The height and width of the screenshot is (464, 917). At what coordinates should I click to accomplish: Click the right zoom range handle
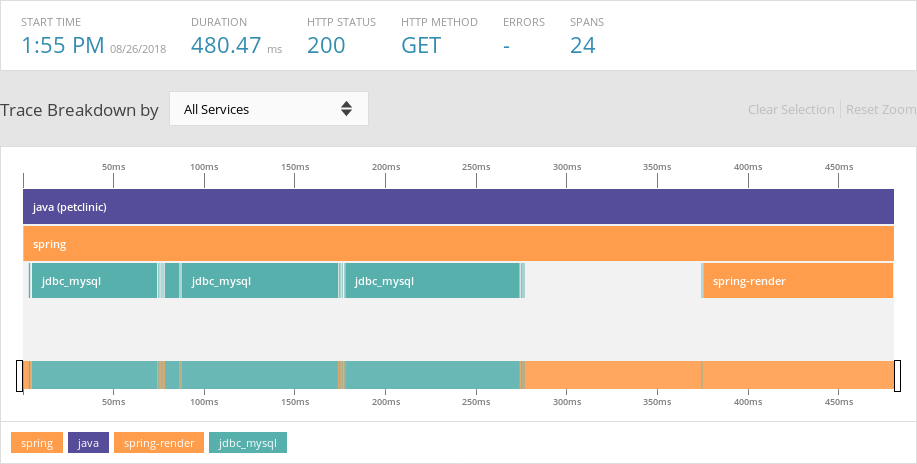[898, 376]
